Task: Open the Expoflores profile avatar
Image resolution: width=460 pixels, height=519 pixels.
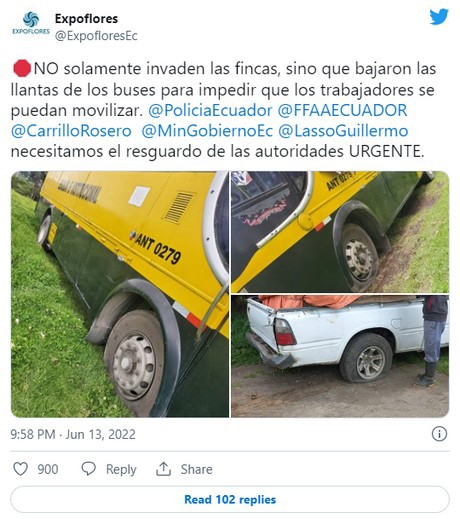Action: 31,23
